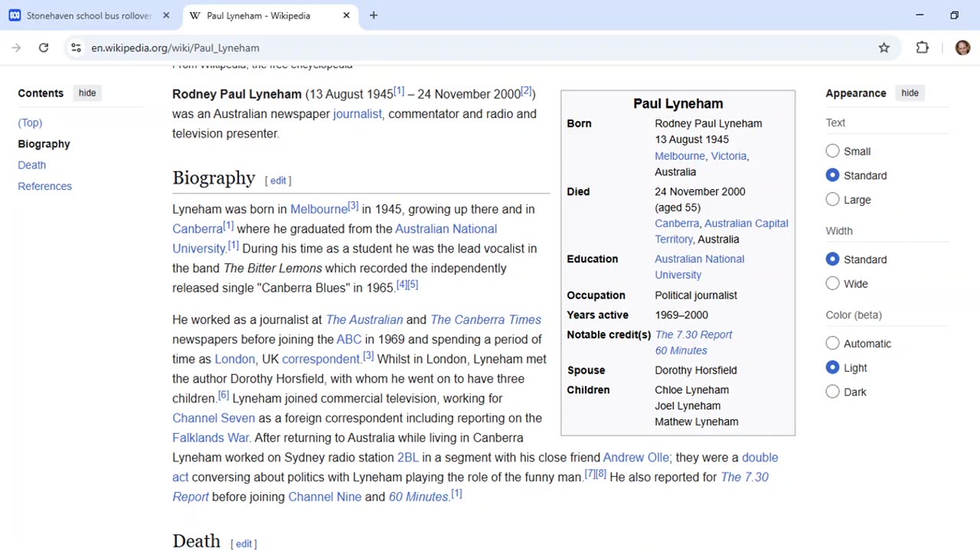The height and width of the screenshot is (551, 980).
Task: Open the Channel Nine link
Action: (x=325, y=497)
